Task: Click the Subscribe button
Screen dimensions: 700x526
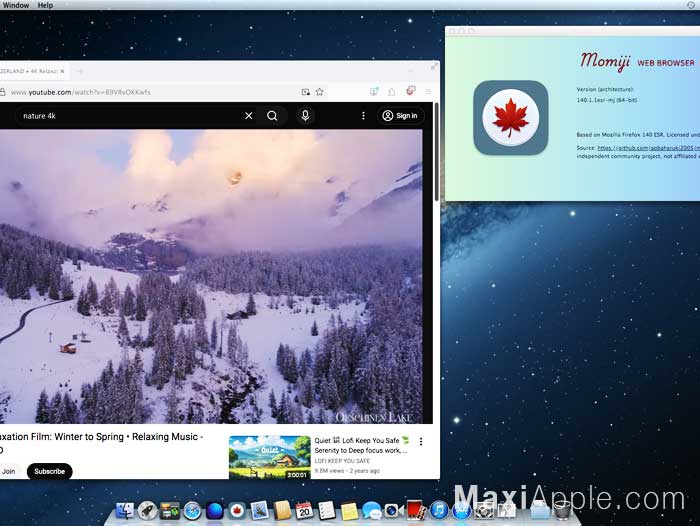Action: 50,471
